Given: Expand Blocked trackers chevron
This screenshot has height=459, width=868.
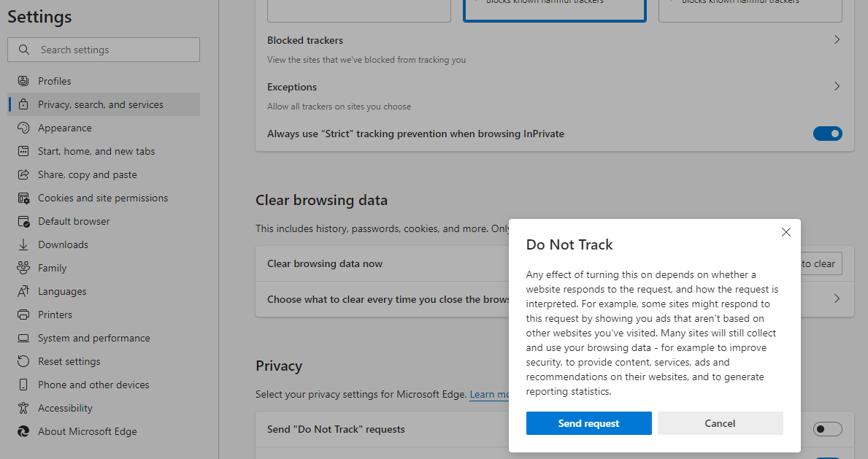Looking at the screenshot, I should click(x=837, y=40).
